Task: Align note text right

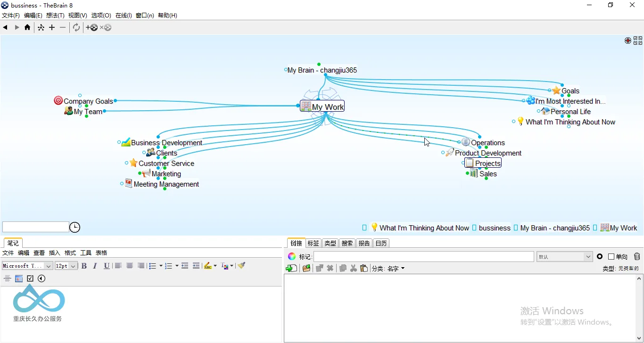Action: pos(140,266)
